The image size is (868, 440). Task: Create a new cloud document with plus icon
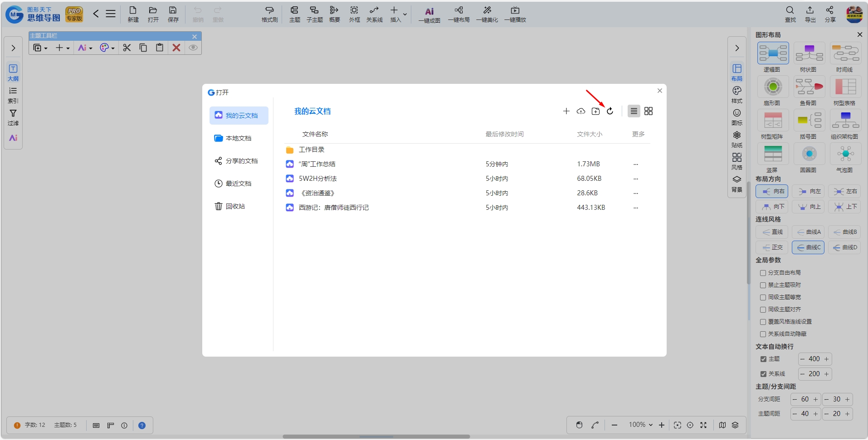(566, 111)
